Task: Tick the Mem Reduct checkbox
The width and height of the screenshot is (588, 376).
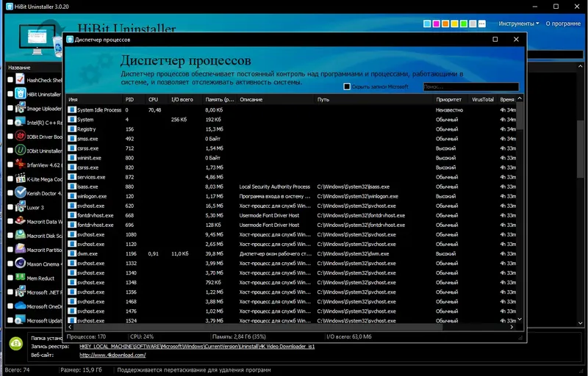Action: [10, 278]
